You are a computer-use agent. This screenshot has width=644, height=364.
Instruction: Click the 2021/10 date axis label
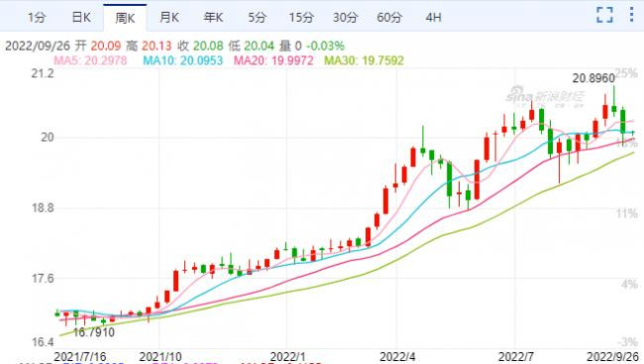(161, 357)
